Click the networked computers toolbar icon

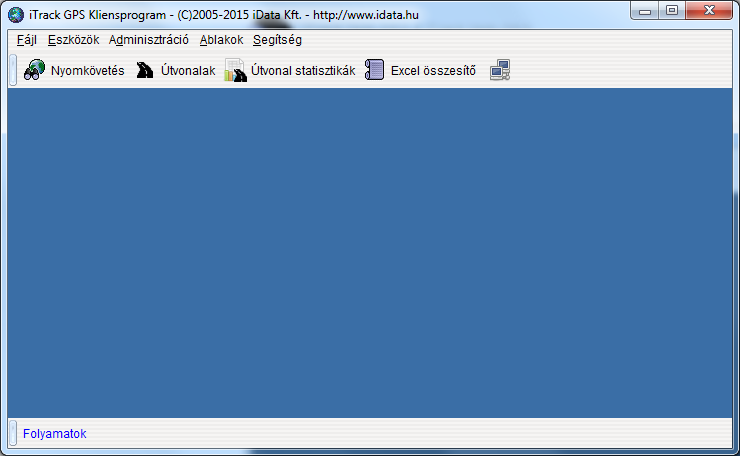click(500, 70)
